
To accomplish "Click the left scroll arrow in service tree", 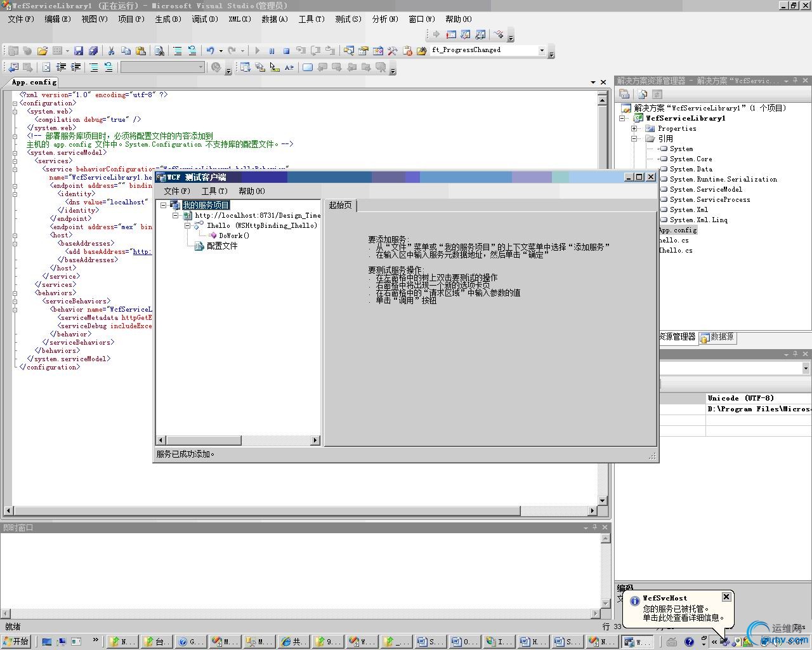I will [161, 440].
